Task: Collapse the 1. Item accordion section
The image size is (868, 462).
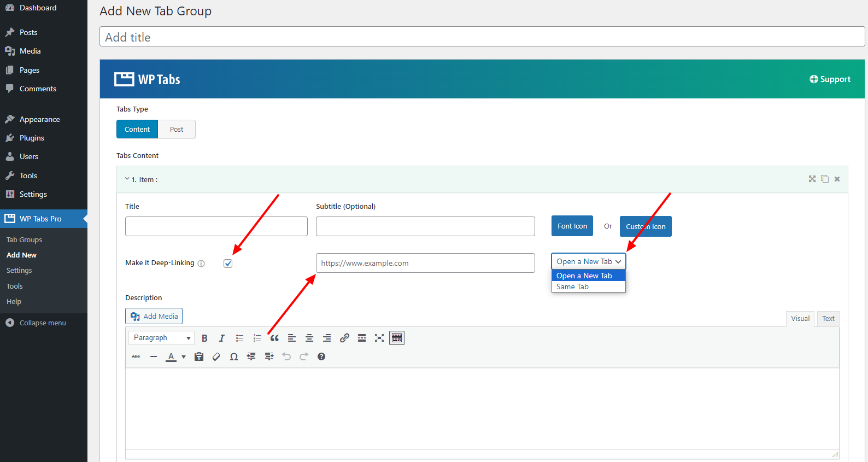Action: (127, 179)
